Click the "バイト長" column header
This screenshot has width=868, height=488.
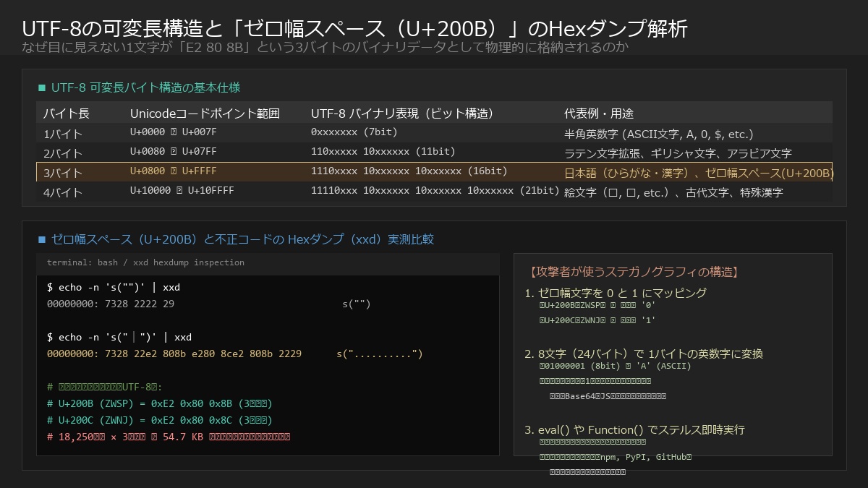pyautogui.click(x=66, y=114)
